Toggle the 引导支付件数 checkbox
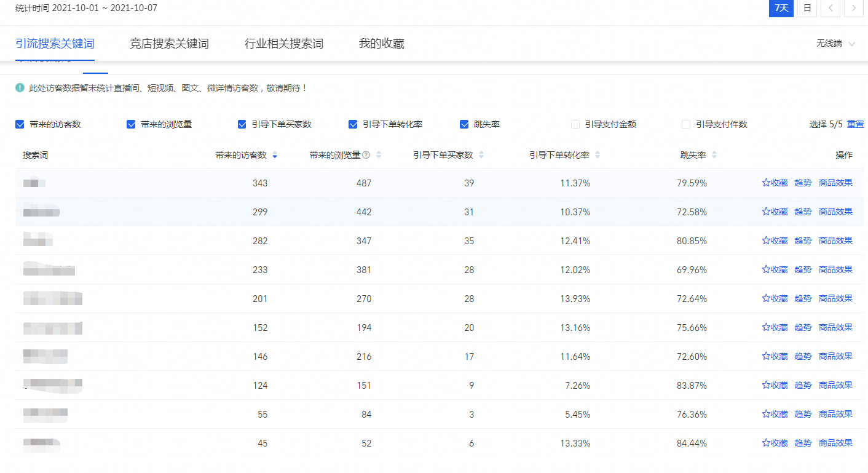 (686, 124)
